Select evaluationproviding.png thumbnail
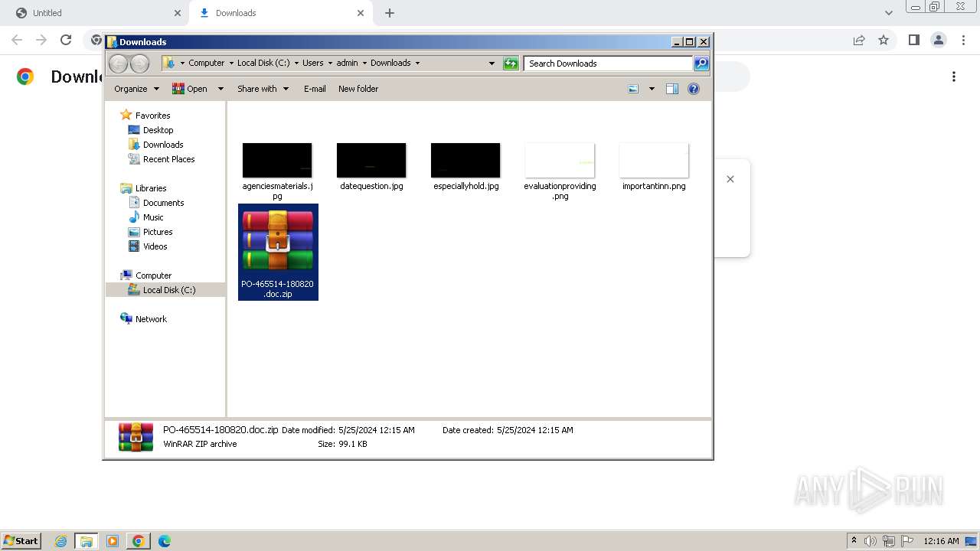This screenshot has width=980, height=551. tap(560, 161)
